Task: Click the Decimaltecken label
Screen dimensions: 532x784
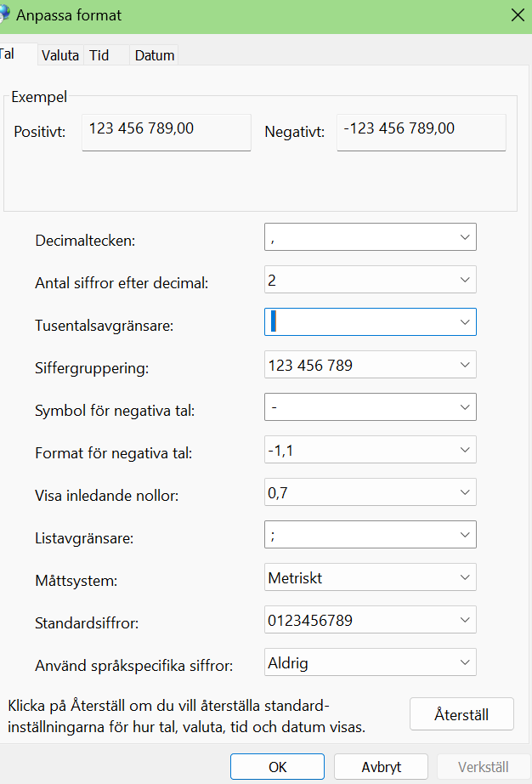Action: (85, 241)
